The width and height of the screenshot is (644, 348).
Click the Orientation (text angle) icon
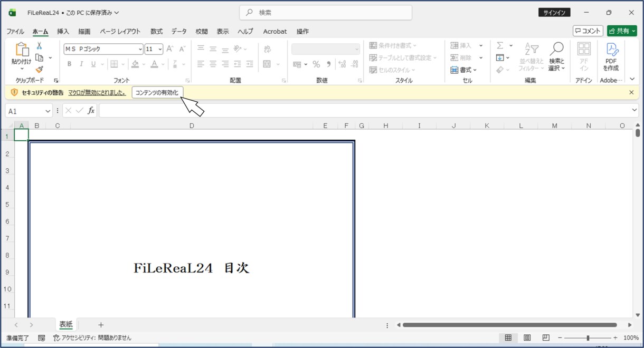tap(238, 49)
